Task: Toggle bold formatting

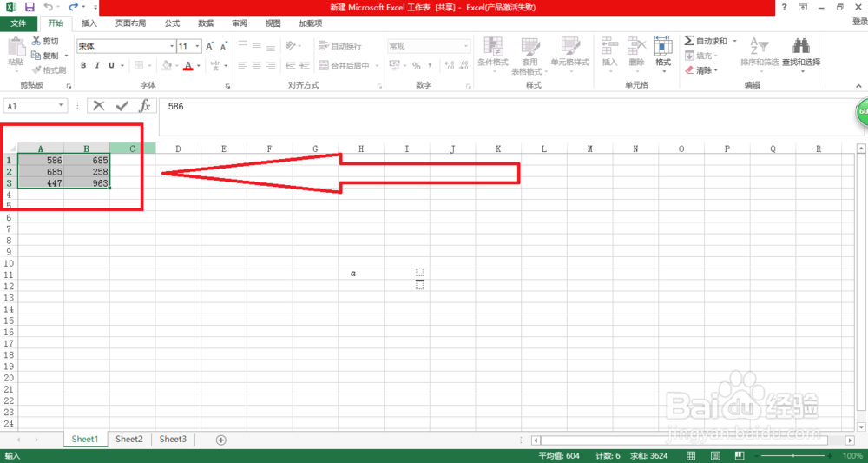Action: point(83,65)
